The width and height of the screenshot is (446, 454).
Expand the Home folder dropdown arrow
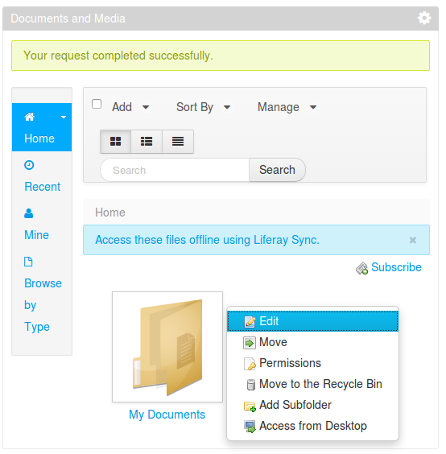click(63, 117)
